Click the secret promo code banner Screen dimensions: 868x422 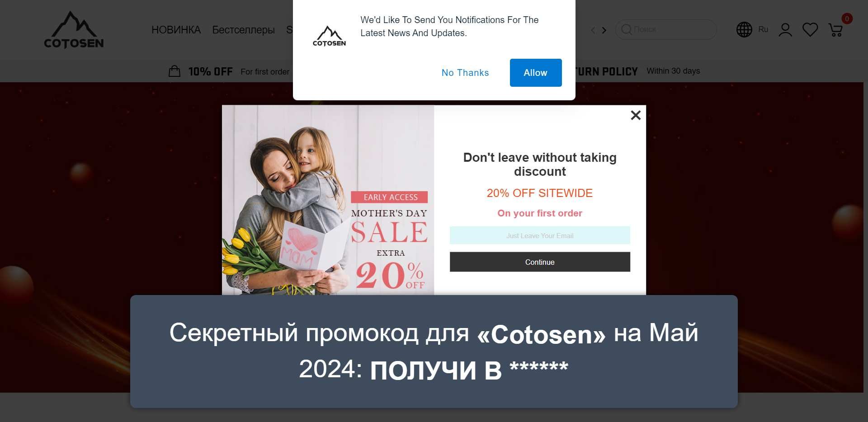click(434, 352)
